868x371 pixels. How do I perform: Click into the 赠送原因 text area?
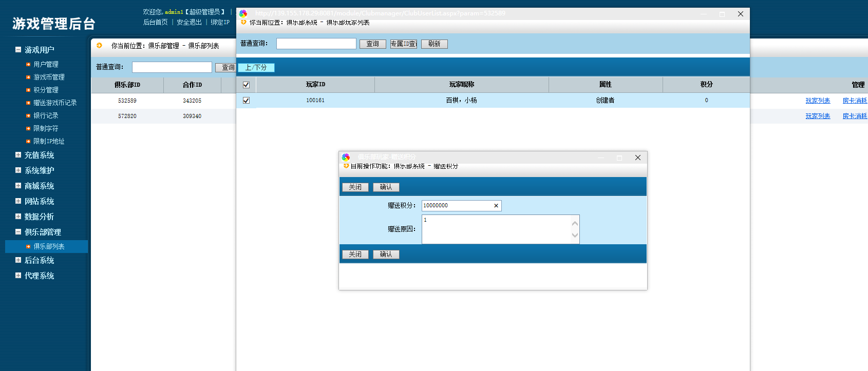496,229
